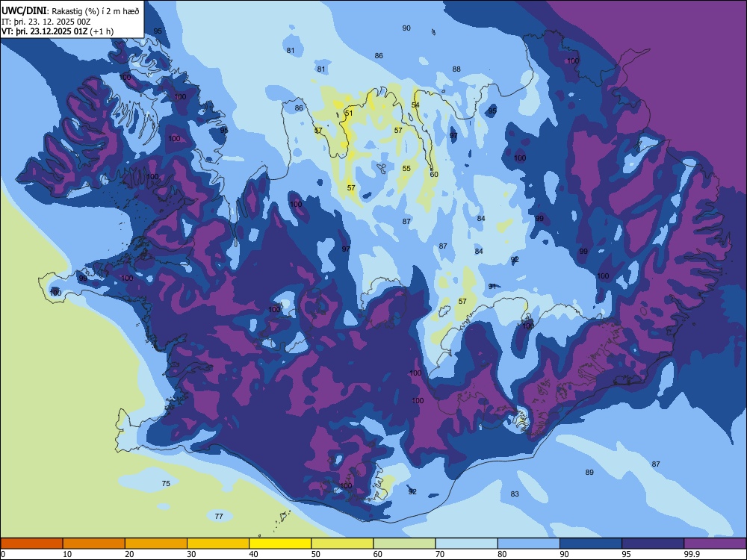
Task: Click the 55 humidity value on the map
Action: [406, 169]
